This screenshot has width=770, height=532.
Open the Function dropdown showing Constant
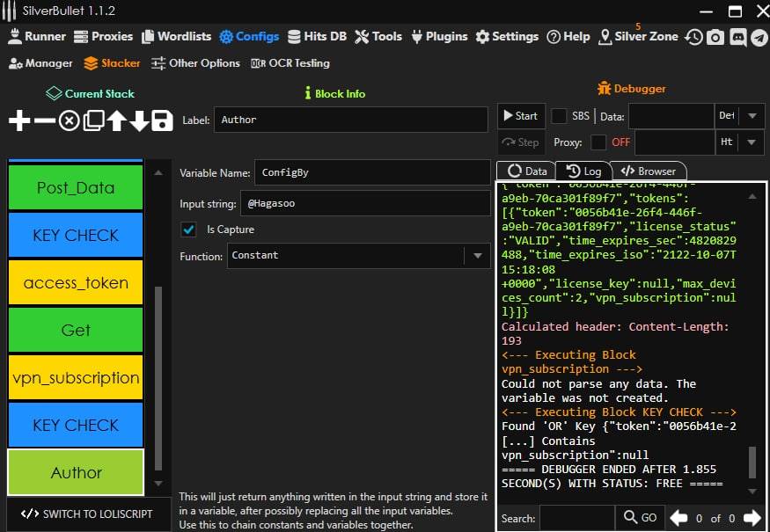pos(477,256)
